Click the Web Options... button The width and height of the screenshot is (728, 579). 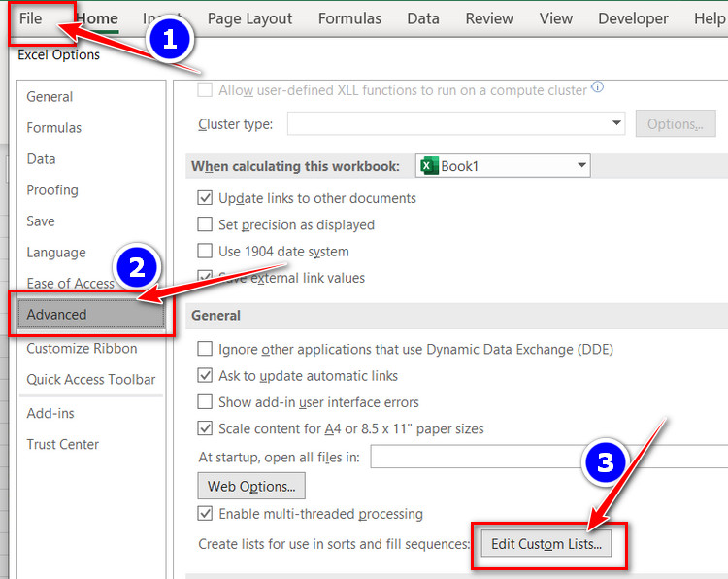point(251,486)
